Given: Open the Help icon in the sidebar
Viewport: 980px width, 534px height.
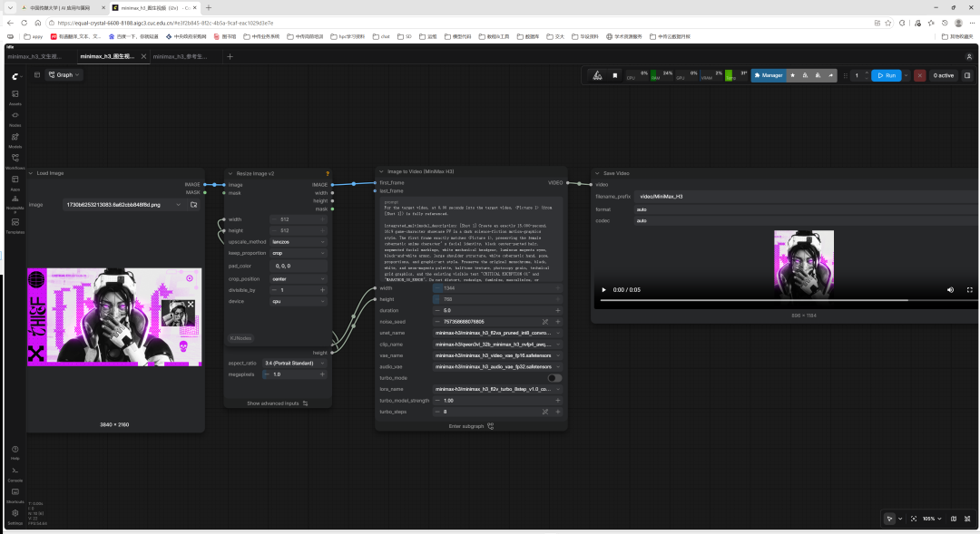Looking at the screenshot, I should pos(15,452).
